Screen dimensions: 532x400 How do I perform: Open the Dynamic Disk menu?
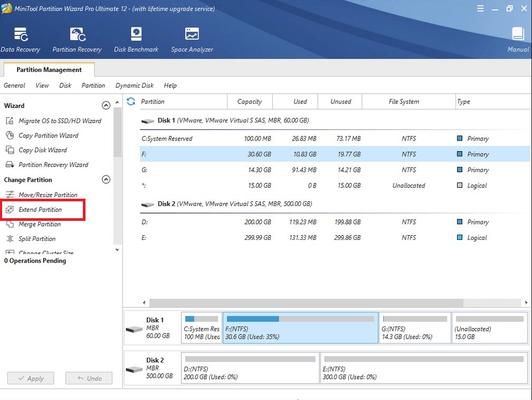coord(135,85)
